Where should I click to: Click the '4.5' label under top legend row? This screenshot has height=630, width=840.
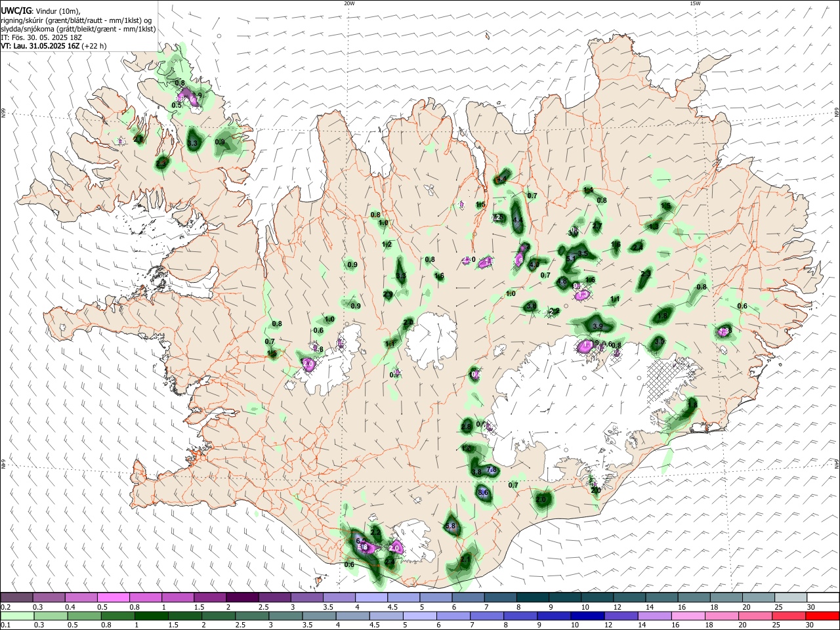tap(392, 607)
